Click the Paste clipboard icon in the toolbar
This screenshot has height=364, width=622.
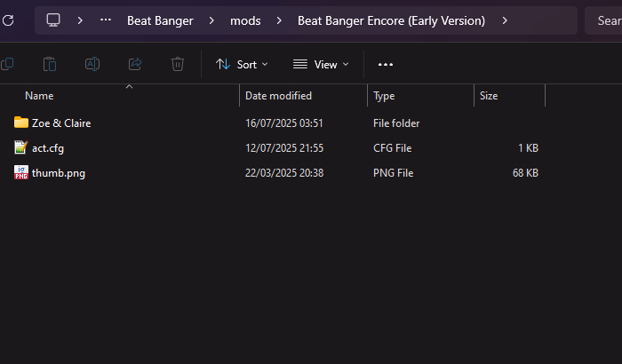point(50,64)
